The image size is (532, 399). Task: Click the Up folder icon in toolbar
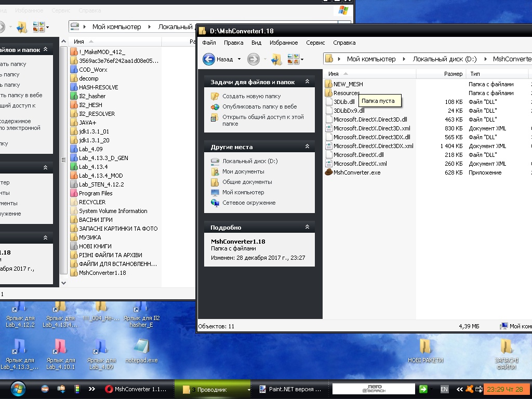coord(276,59)
